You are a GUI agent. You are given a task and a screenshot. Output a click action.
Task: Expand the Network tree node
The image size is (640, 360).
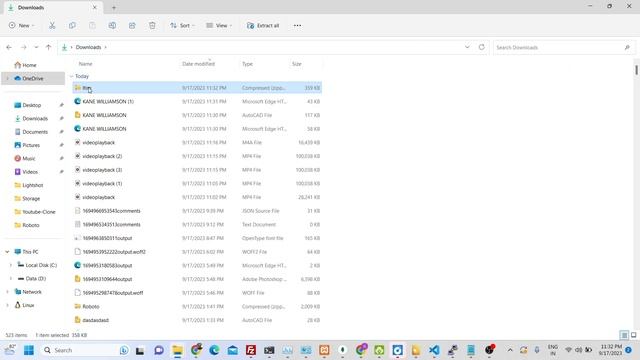(x=7, y=292)
